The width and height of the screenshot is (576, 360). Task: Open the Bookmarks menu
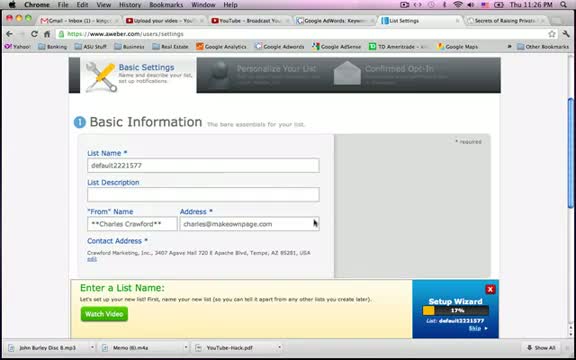(166, 5)
